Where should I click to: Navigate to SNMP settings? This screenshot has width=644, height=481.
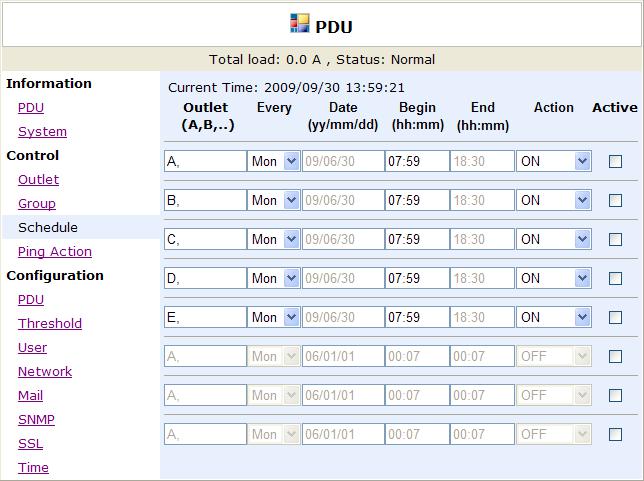(x=36, y=419)
